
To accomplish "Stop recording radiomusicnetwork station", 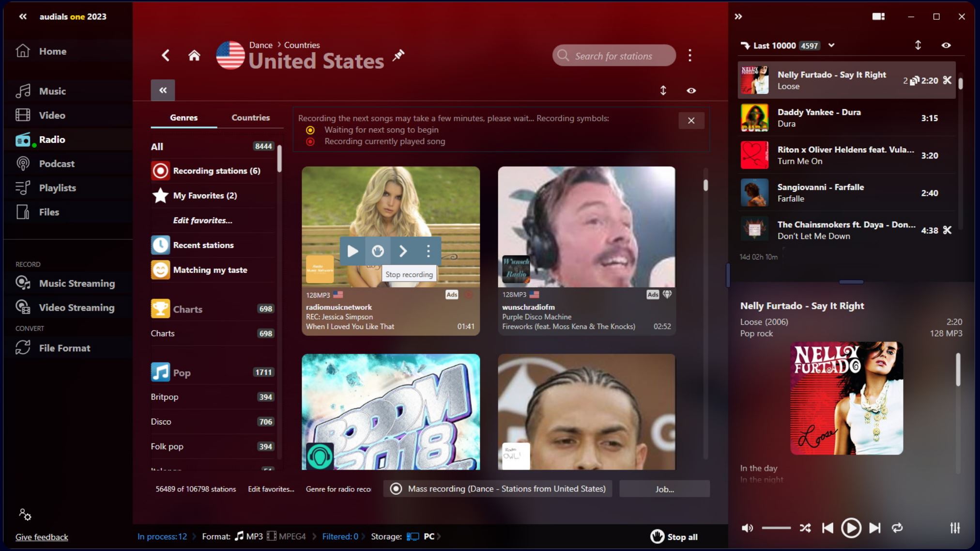I will pos(378,251).
